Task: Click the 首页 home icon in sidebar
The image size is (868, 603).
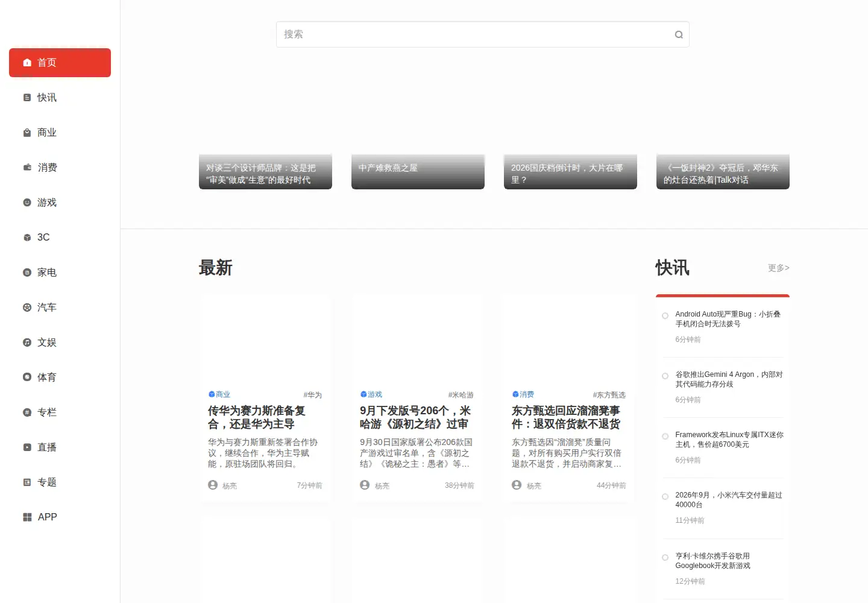Action: click(x=27, y=63)
